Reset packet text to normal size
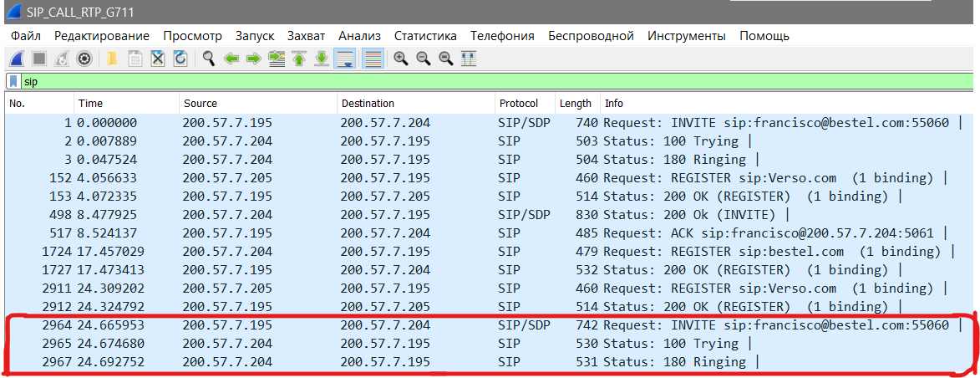Screen dimensions: 980x378 coord(445,59)
